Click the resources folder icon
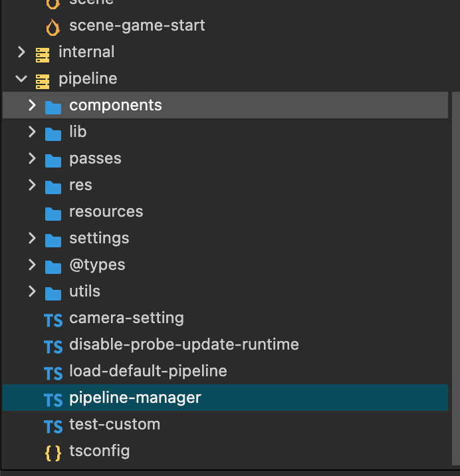This screenshot has height=476, width=460. tap(53, 213)
